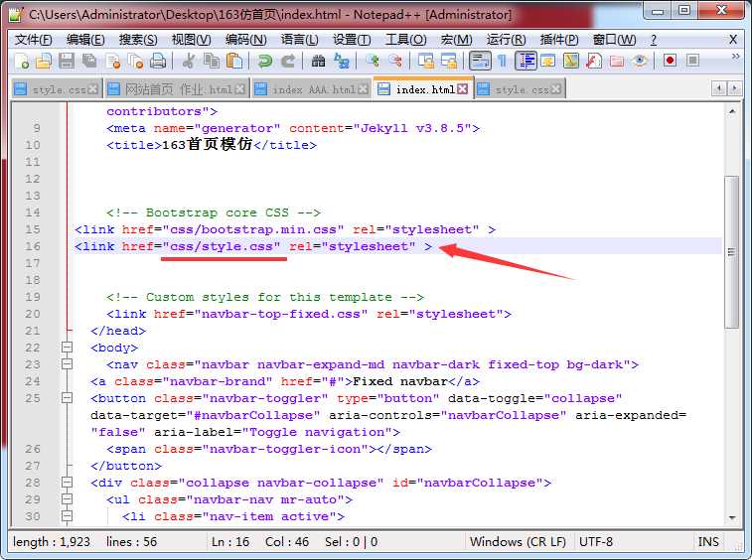Stop macro recording with the square stop icon

(692, 61)
